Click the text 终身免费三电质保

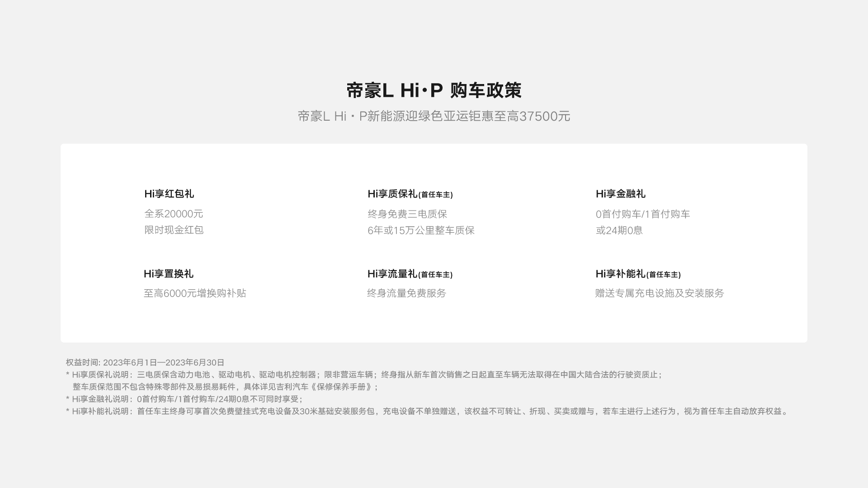407,214
